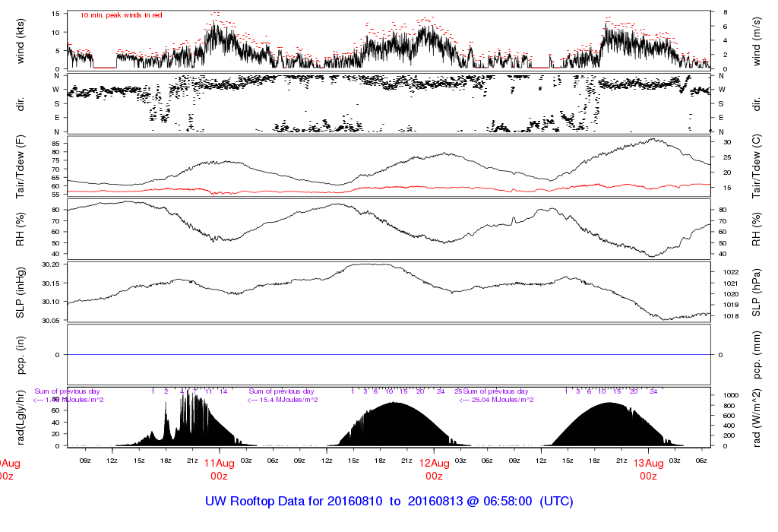Click the 12Aug 00z date marker

click(434, 469)
